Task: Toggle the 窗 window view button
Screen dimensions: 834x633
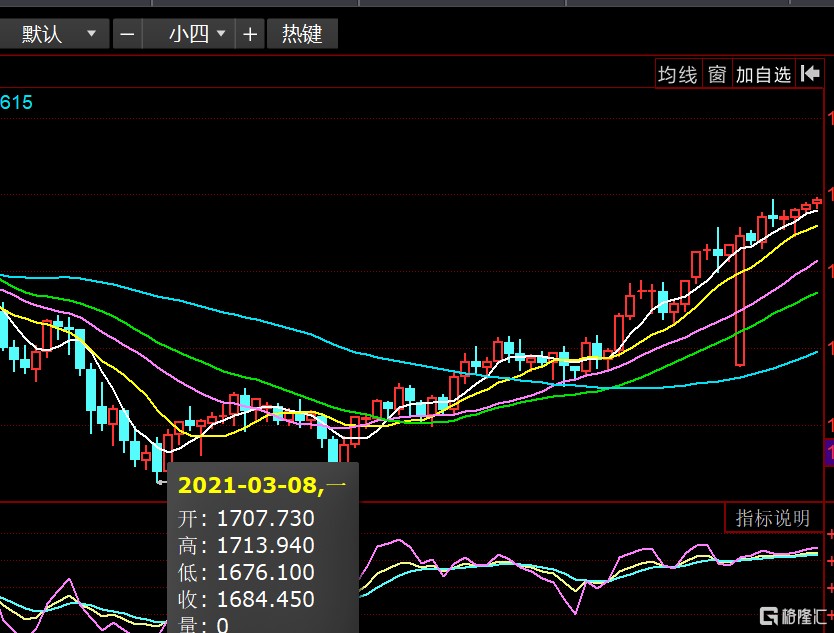Action: 717,74
